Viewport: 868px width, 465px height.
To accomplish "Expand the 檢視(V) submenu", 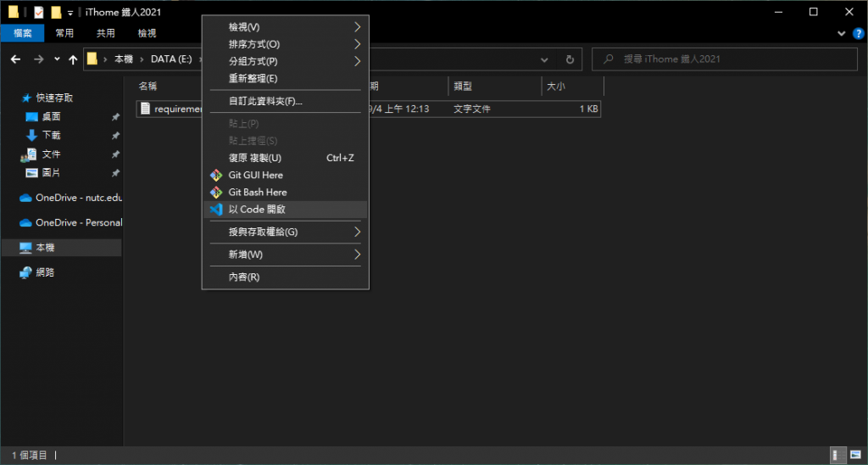I will click(x=285, y=27).
